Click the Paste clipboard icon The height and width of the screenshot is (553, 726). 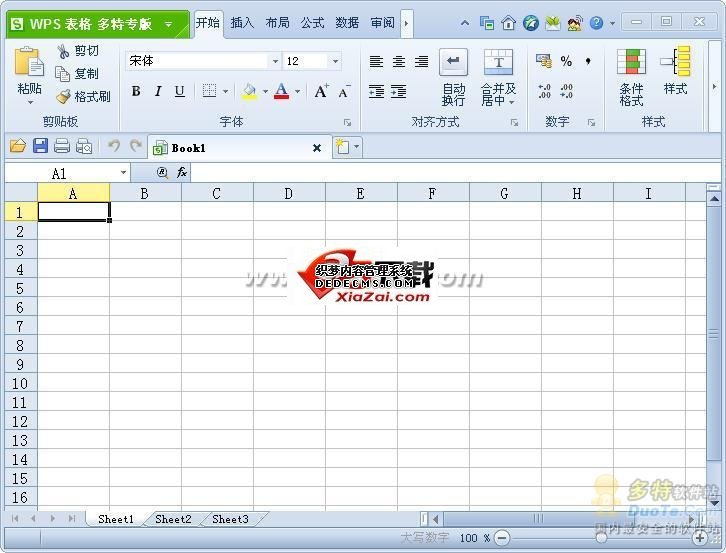tap(29, 61)
